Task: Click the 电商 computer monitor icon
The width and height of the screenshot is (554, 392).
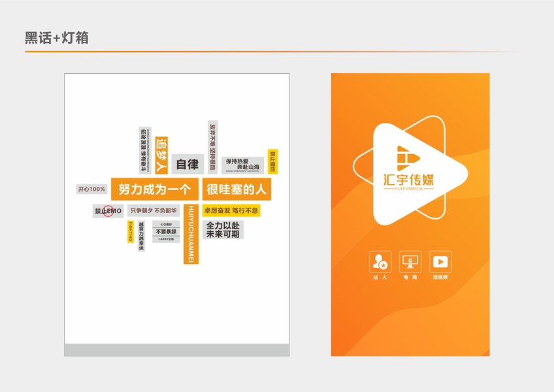Action: pos(410,261)
